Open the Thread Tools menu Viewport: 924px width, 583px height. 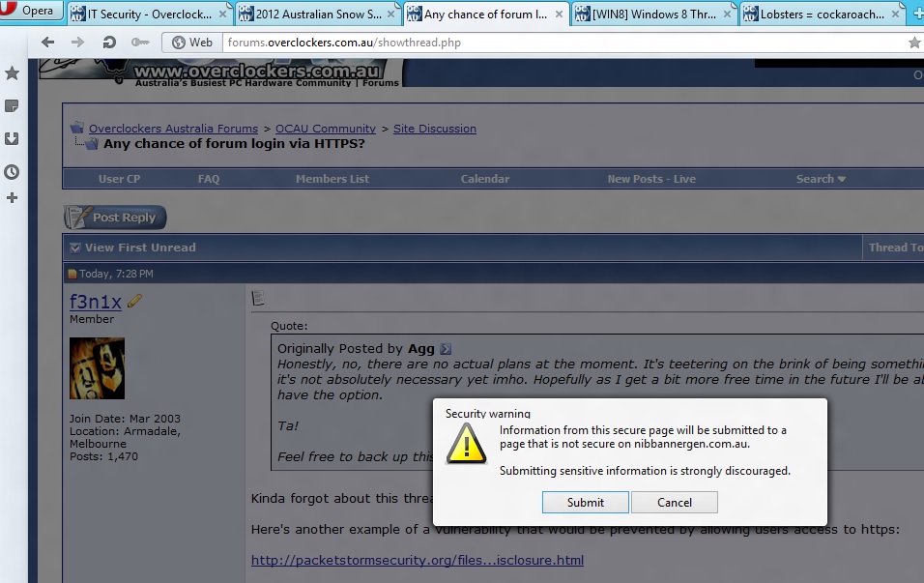(896, 248)
